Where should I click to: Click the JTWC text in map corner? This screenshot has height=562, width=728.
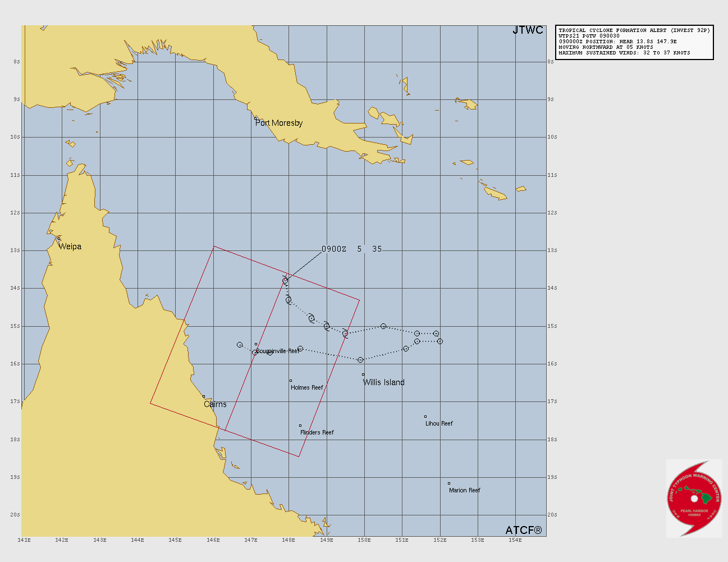tap(528, 30)
